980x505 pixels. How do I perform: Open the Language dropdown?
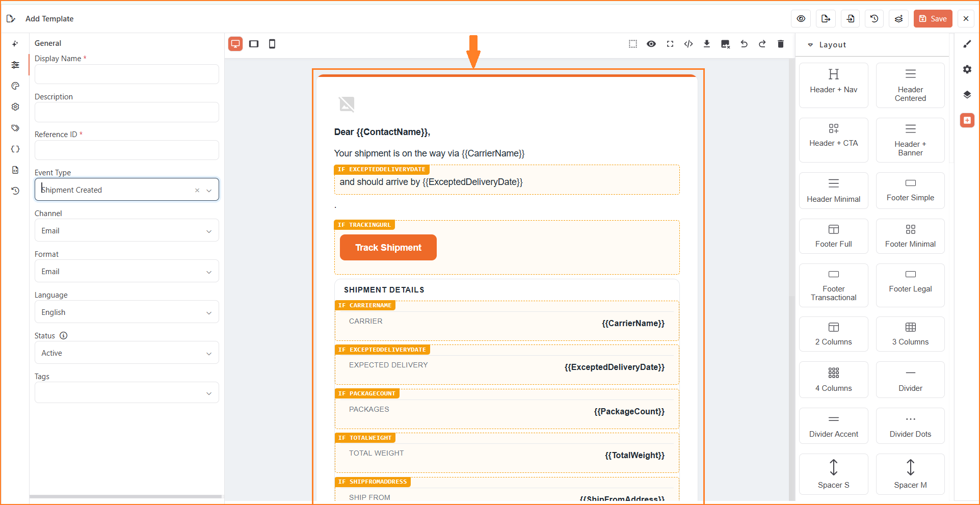(127, 312)
